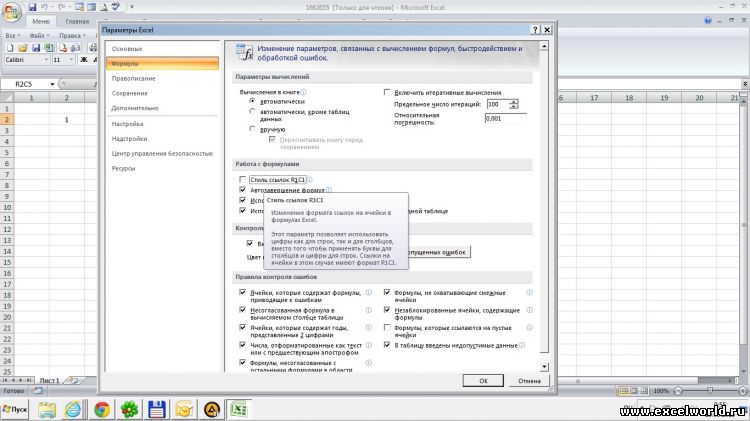Toggle Ячейки, которые содержат формулы, приводящие к ошибкам

243,292
